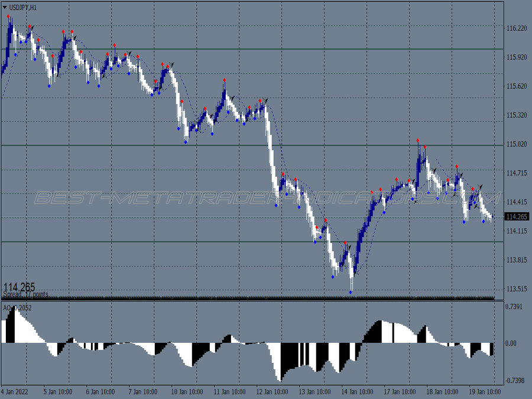The image size is (532, 399).
Task: Click the 115.020 price axis label
Action: [517, 144]
